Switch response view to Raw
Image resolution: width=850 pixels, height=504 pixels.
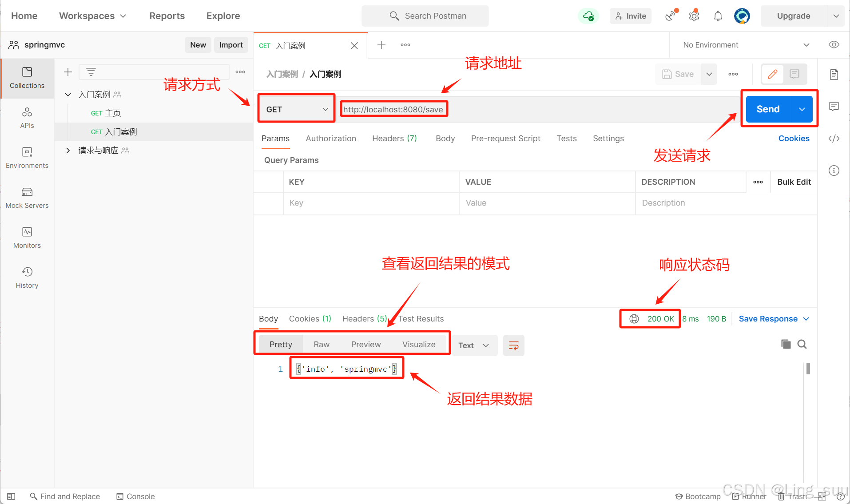[x=322, y=345]
